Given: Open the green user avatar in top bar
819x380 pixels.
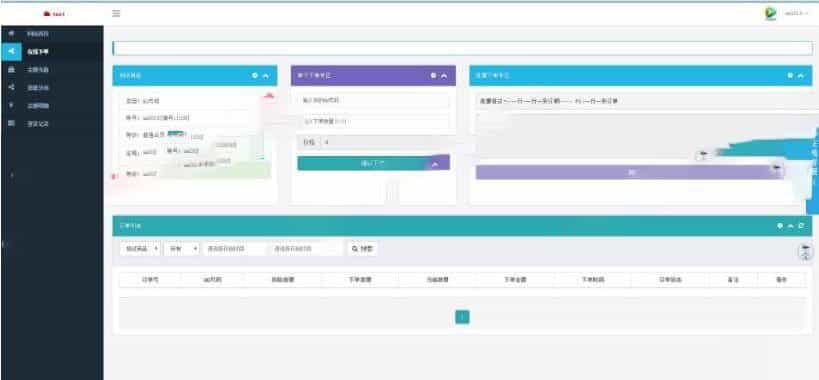Looking at the screenshot, I should point(770,14).
